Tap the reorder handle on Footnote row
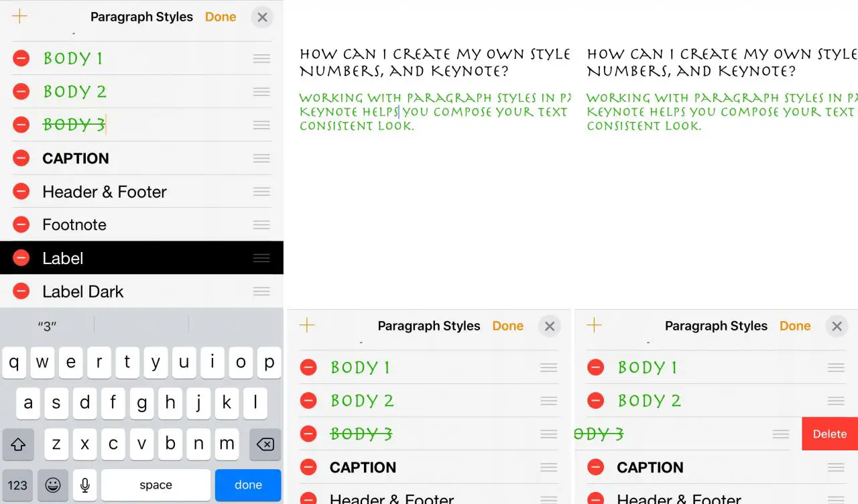The width and height of the screenshot is (858, 504). (x=261, y=225)
